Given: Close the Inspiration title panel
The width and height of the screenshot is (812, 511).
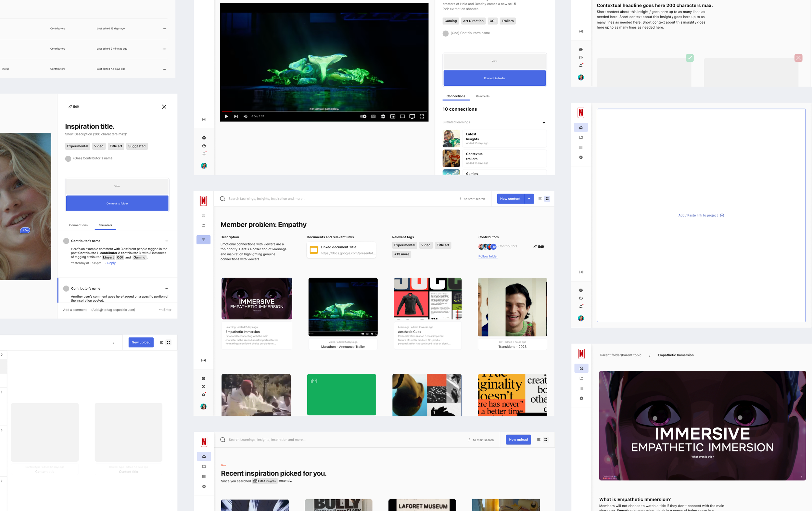Looking at the screenshot, I should pos(164,107).
